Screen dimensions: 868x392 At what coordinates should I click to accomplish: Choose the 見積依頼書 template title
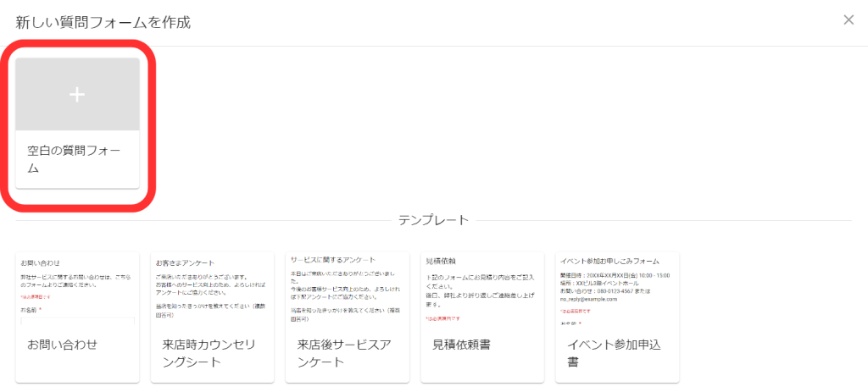click(461, 345)
